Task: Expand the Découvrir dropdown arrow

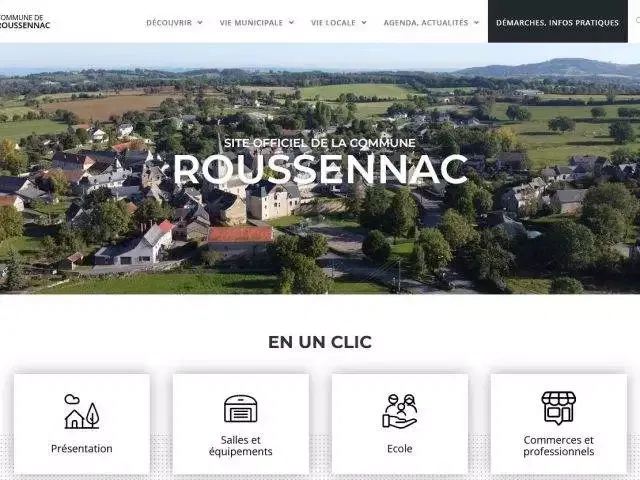Action: click(x=200, y=22)
